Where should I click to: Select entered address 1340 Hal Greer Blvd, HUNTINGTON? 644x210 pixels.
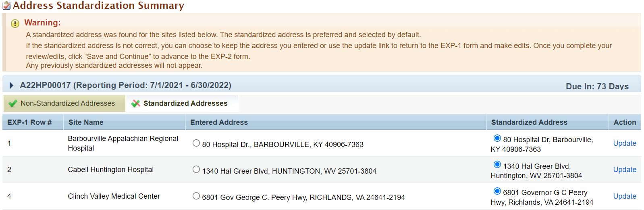click(196, 169)
